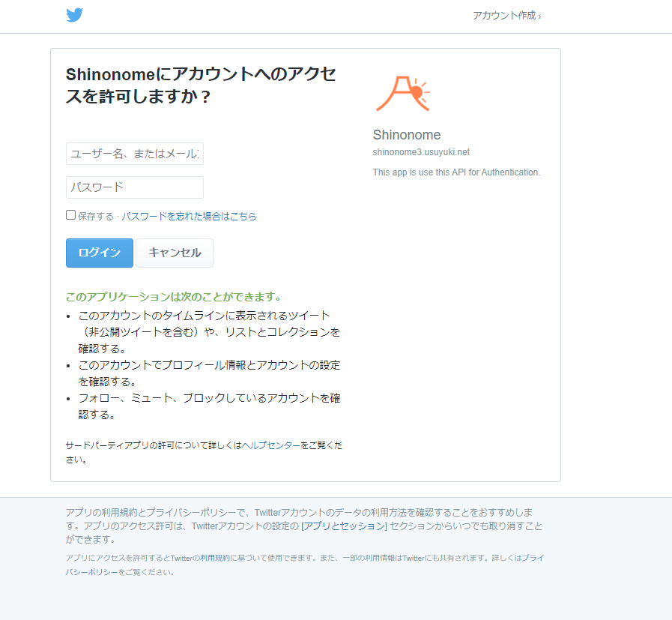Click the Shinonome mountain sun app icon
The image size is (672, 620).
(x=403, y=94)
